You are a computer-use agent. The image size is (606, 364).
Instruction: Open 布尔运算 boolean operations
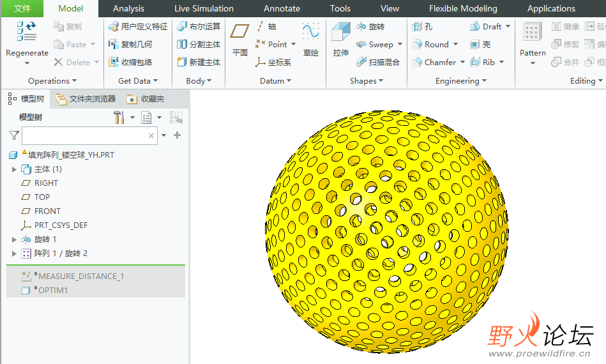[x=199, y=26]
